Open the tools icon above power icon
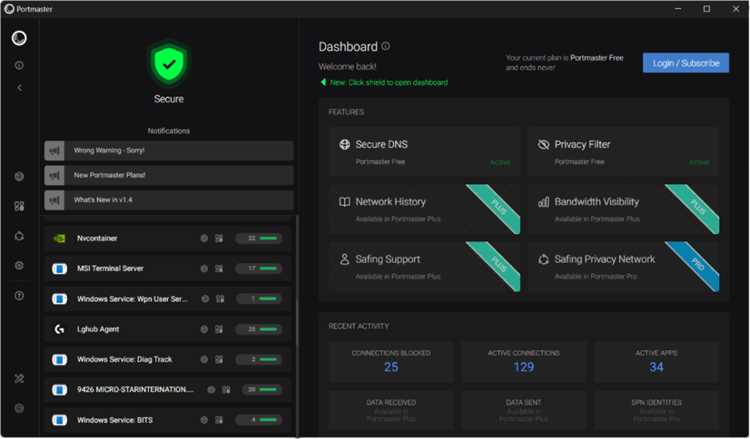 (x=19, y=379)
